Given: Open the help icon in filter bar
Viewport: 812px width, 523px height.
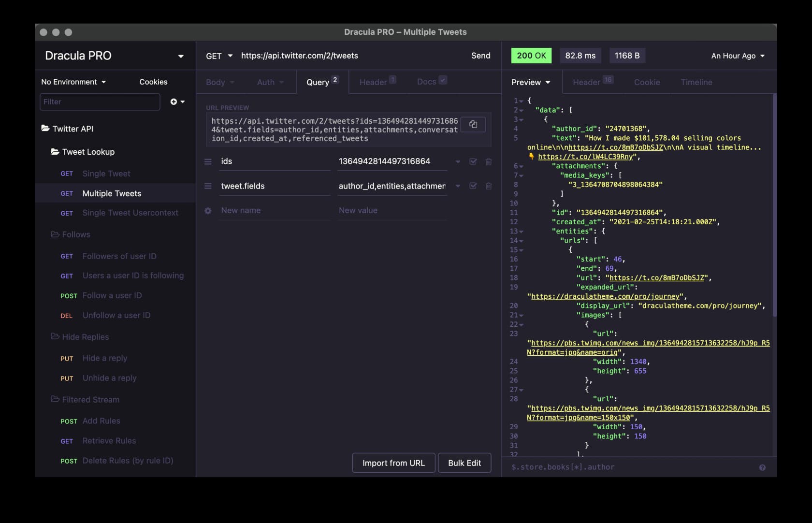Looking at the screenshot, I should pyautogui.click(x=762, y=467).
